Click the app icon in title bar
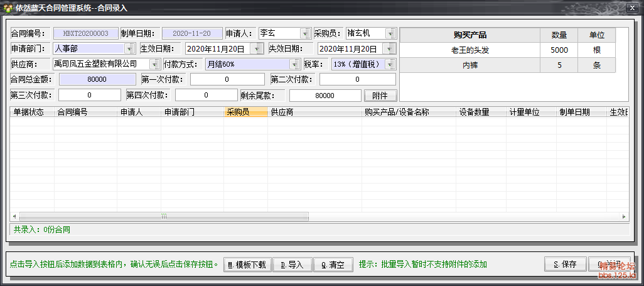Viewport: 644px width, 286px height. pos(8,8)
